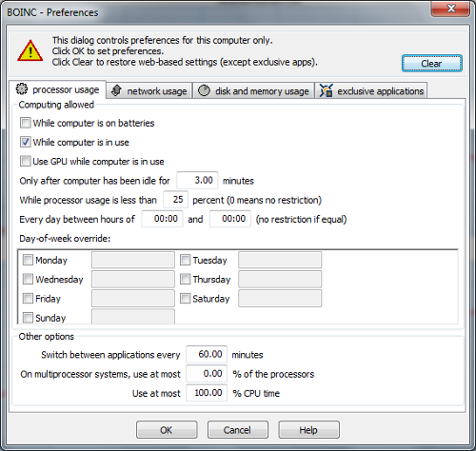Check the Sunday override checkbox
476x451 pixels.
tap(28, 318)
